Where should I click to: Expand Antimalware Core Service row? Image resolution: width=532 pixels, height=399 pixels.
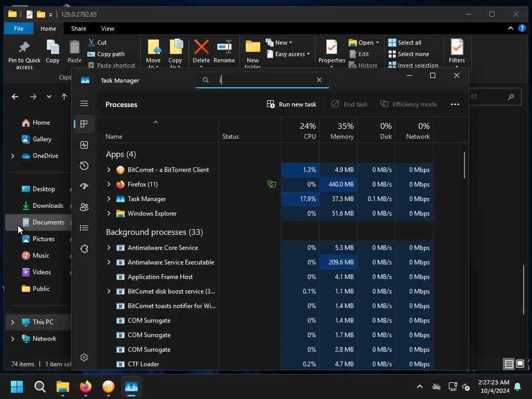point(109,248)
